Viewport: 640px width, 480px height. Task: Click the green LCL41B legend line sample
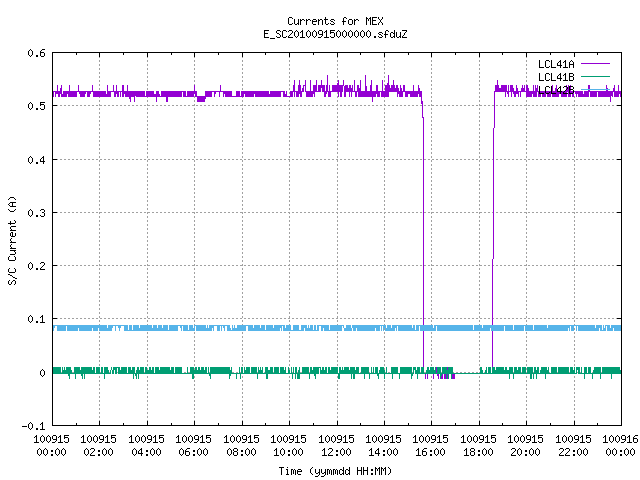pos(595,76)
